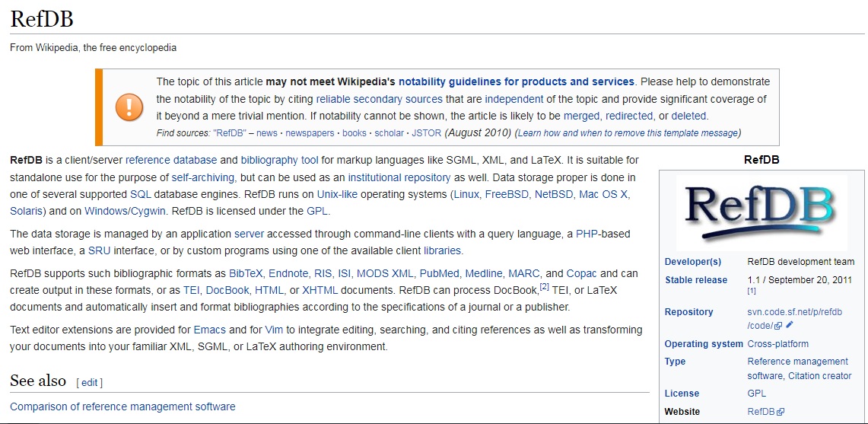Open the newspapers find-sources link
Viewport: 868px width, 424px height.
[310, 133]
